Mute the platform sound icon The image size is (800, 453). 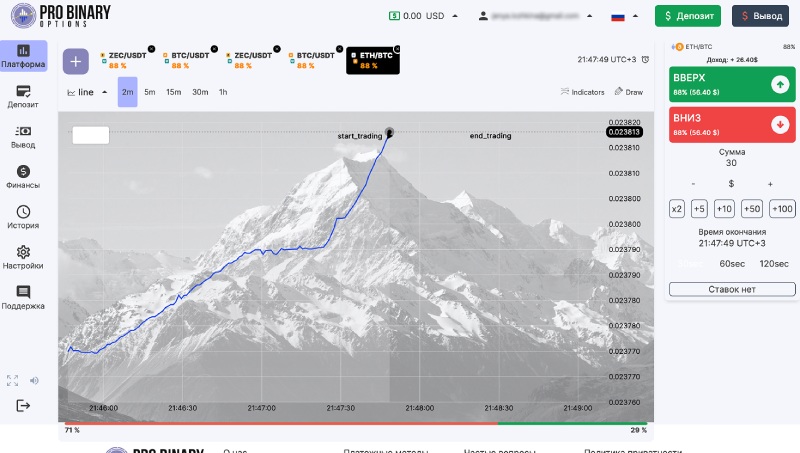click(34, 381)
